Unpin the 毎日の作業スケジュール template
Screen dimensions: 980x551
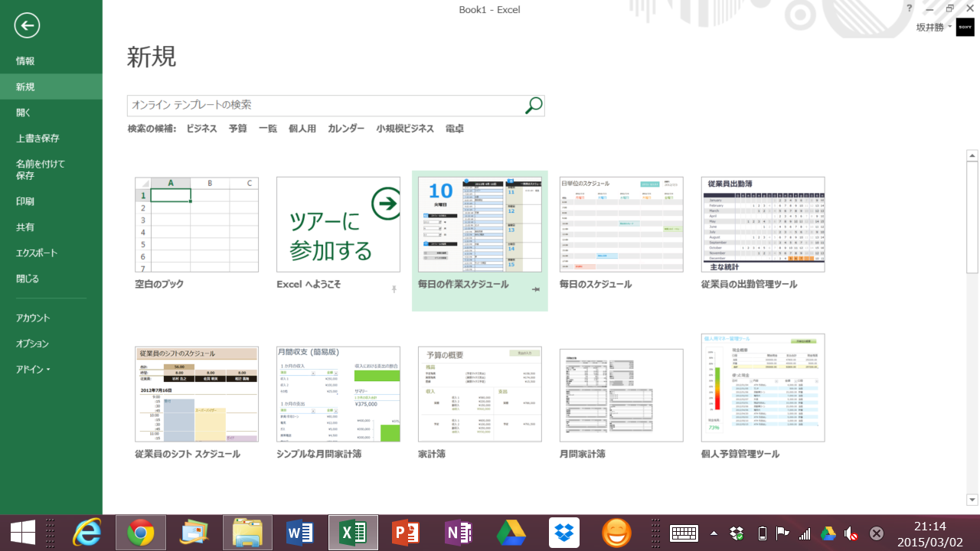[536, 289]
